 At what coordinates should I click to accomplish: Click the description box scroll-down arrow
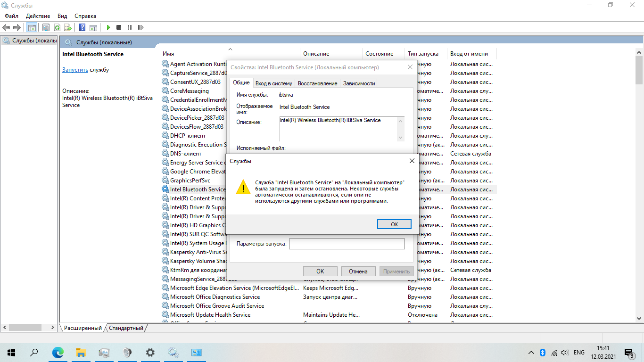(x=401, y=137)
